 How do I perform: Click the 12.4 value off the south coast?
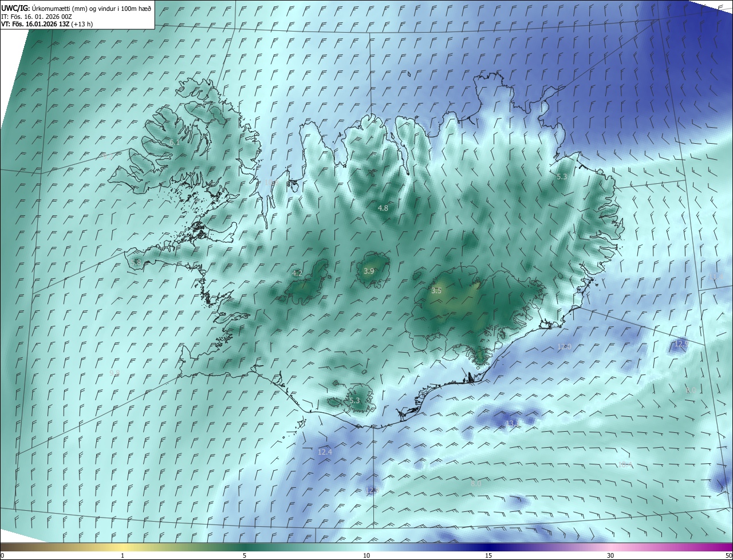pos(325,452)
